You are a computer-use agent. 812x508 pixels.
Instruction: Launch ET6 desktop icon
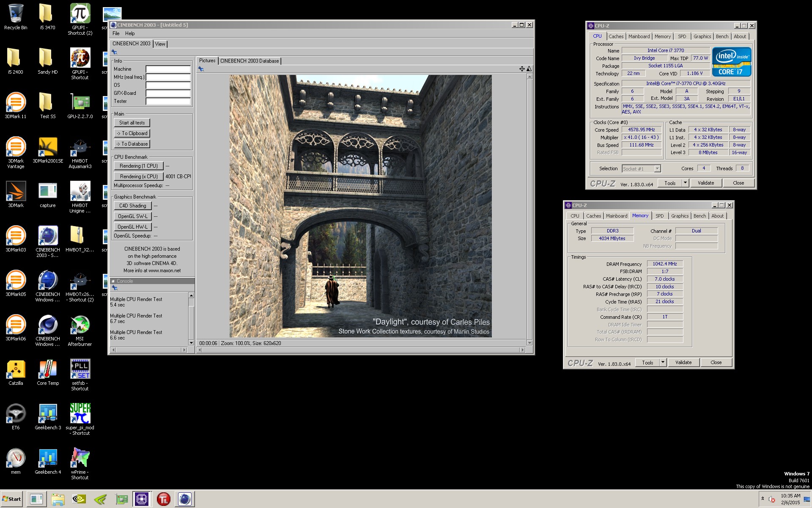[x=16, y=417]
